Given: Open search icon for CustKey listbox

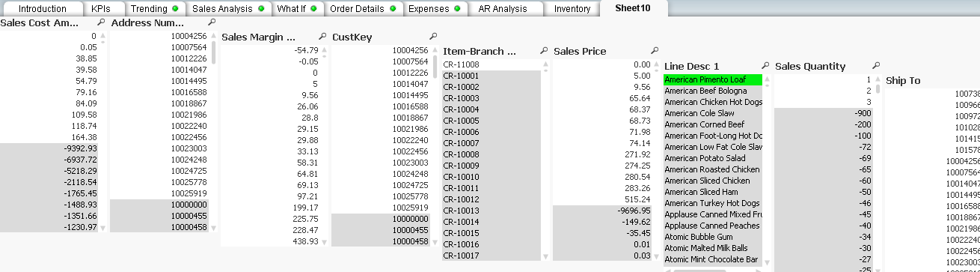Looking at the screenshot, I should click(433, 36).
